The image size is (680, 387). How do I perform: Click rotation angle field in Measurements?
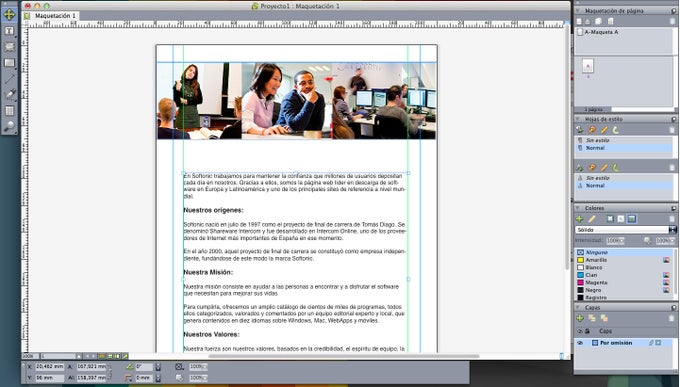(144, 367)
